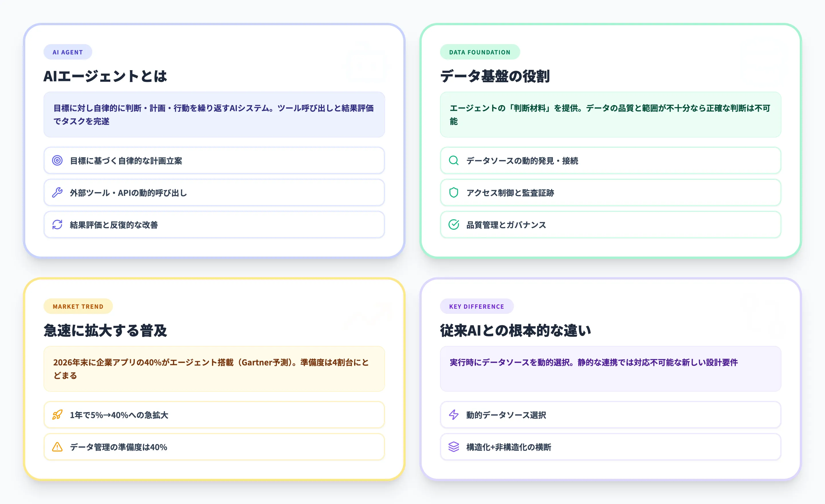
Task: Click the refresh icon next to 結果評価と反復的な改善
Action: click(x=57, y=225)
